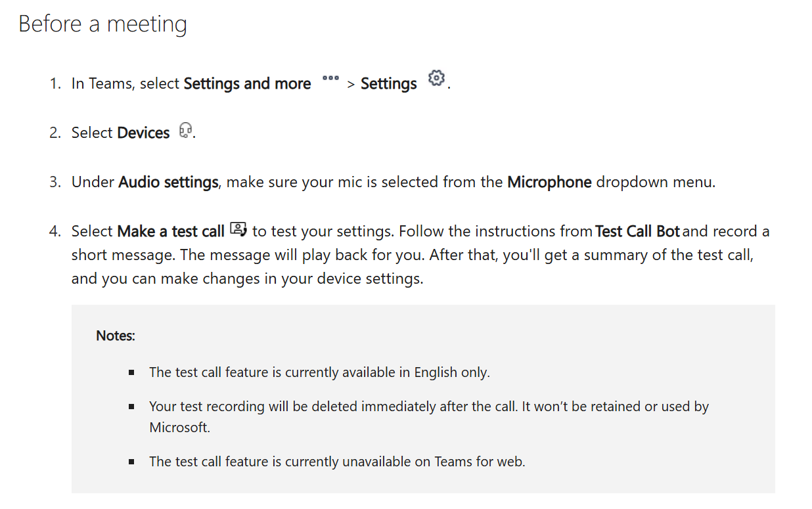Click the note about Teams for web
The width and height of the screenshot is (812, 509).
tap(337, 462)
